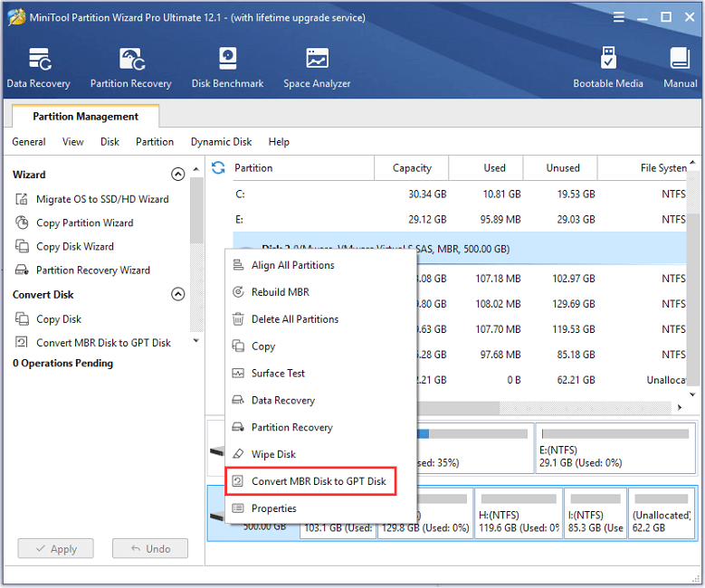Open the Disk menu
The width and height of the screenshot is (705, 588).
point(110,142)
